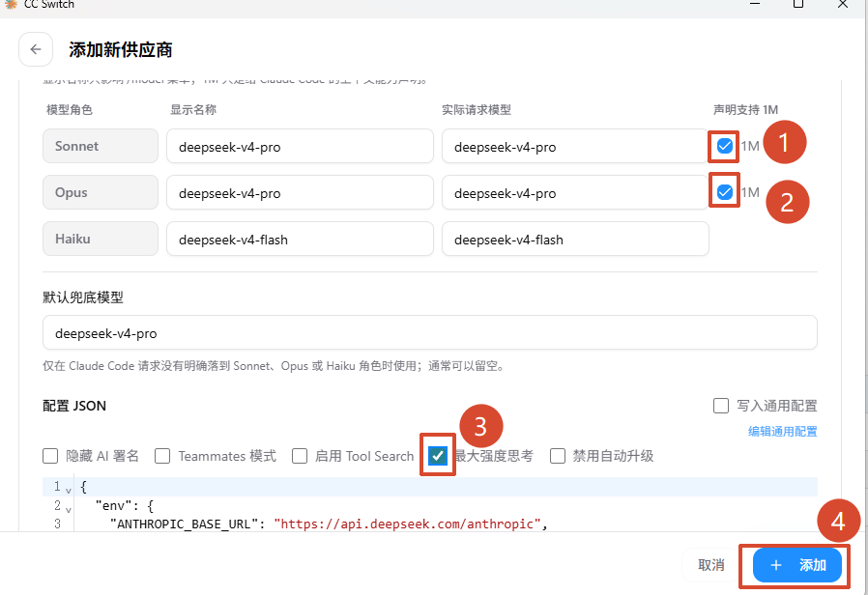Enable the 禁用自动升级 checkbox
The image size is (868, 595).
coord(558,456)
